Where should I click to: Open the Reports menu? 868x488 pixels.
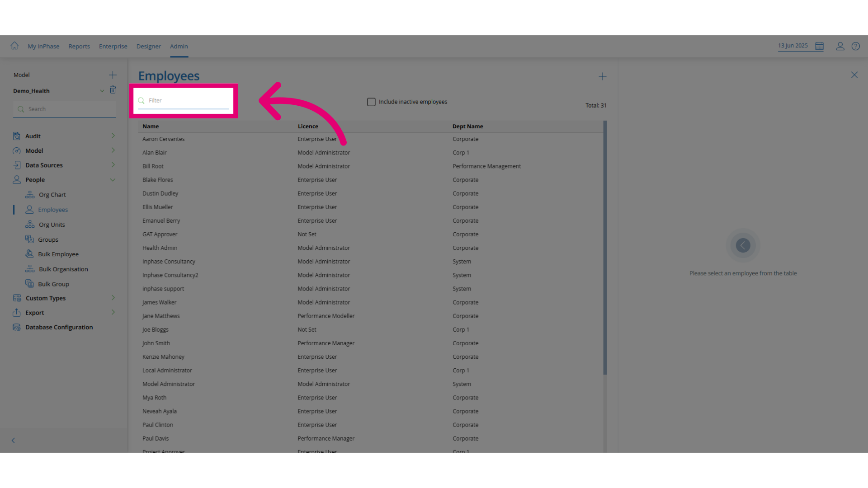79,47
